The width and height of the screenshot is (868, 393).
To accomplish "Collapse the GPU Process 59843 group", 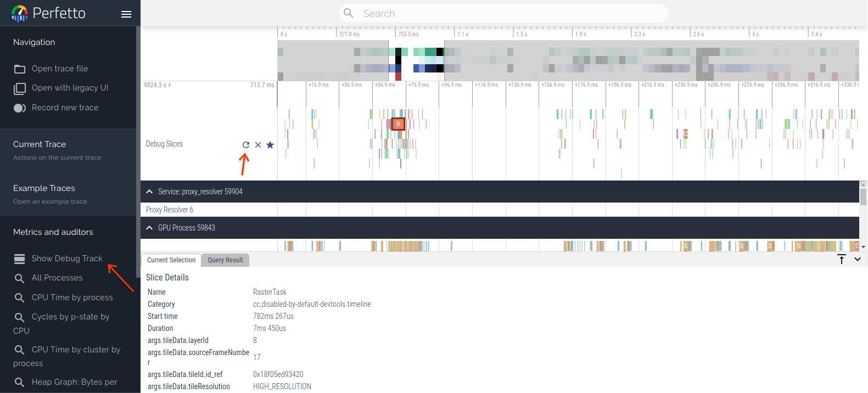I will pos(149,228).
